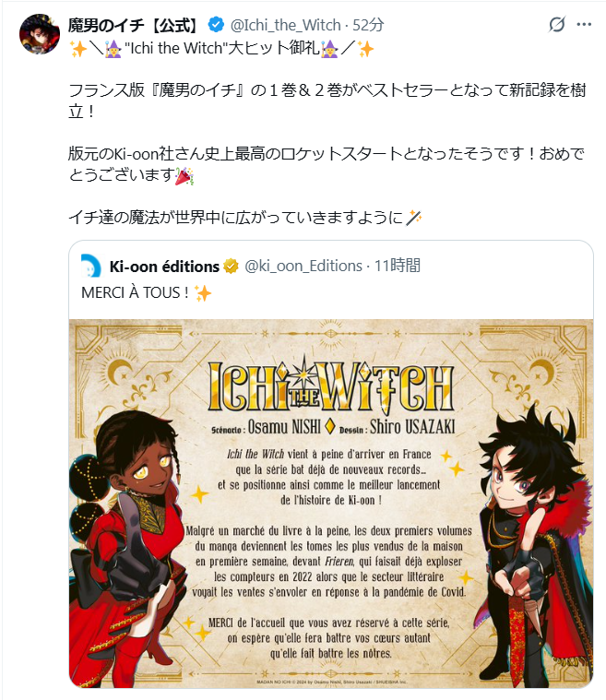This screenshot has width=606, height=700.
Task: Click sparkles emoji after MERCI À TOUS
Action: tap(202, 293)
